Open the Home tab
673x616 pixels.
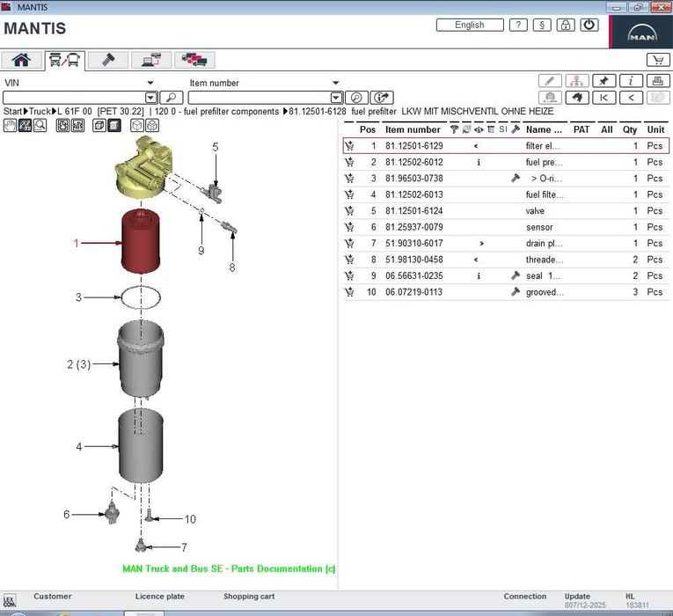coord(21,60)
